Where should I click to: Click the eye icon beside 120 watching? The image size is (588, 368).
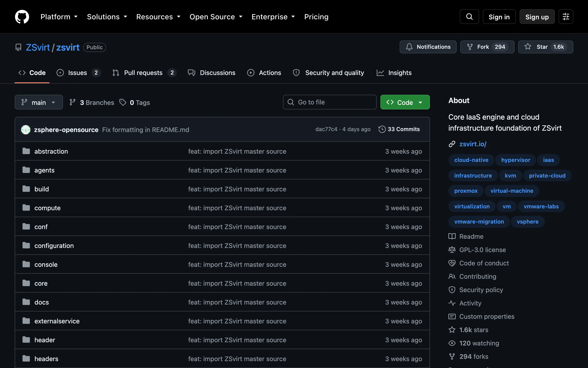click(452, 343)
